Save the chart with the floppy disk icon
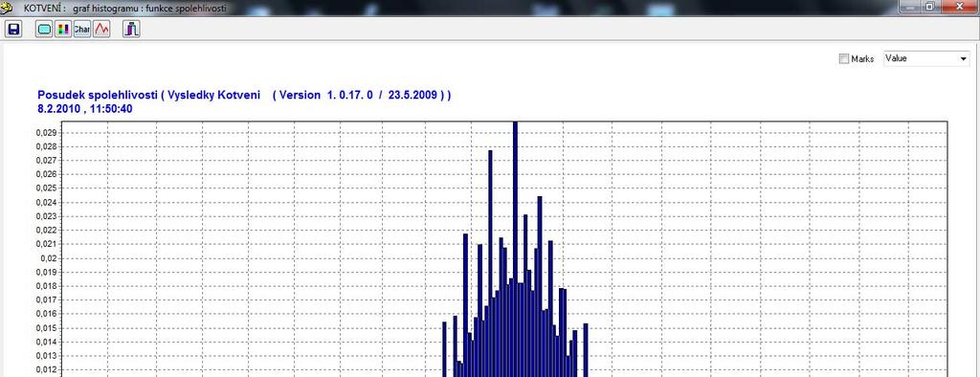This screenshot has width=980, height=377. pyautogui.click(x=13, y=29)
